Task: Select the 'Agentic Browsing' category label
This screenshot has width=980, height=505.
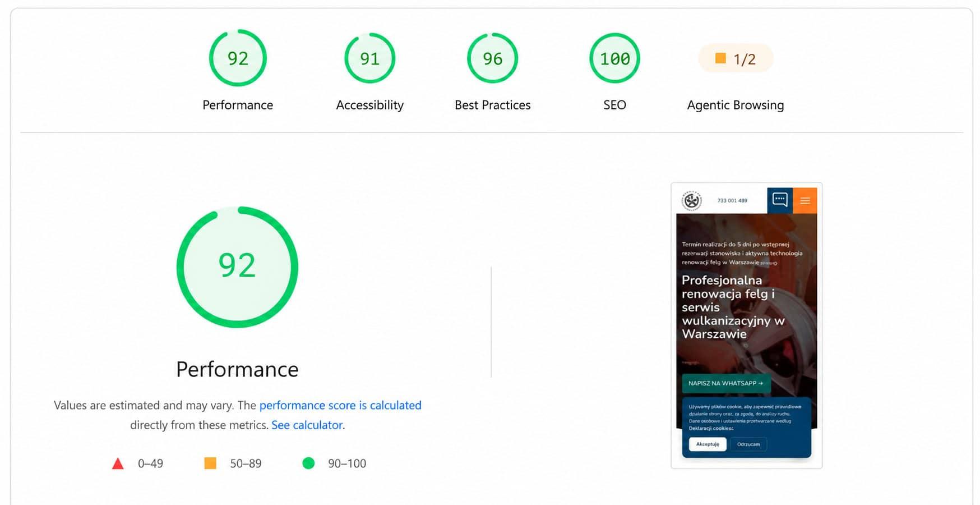Action: (x=736, y=105)
